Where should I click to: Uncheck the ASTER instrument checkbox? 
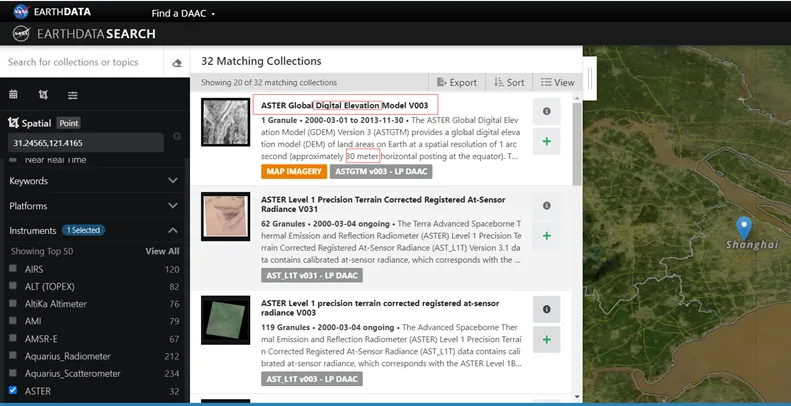[13, 390]
